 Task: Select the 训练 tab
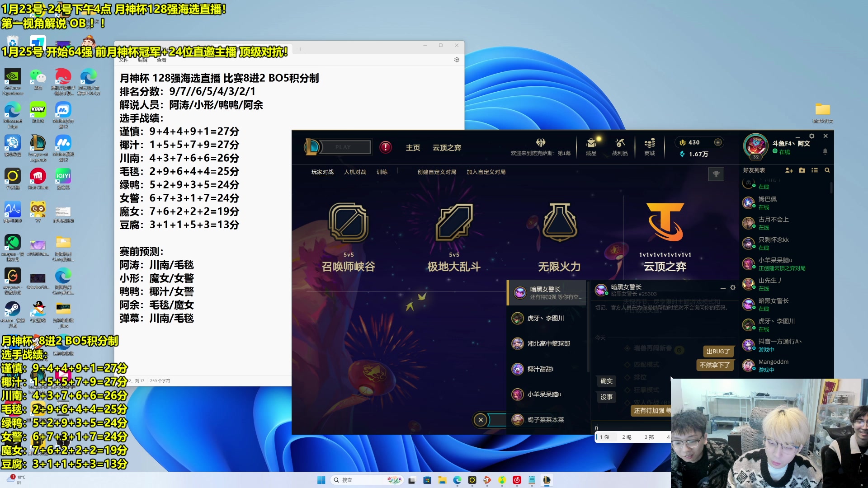pos(382,172)
